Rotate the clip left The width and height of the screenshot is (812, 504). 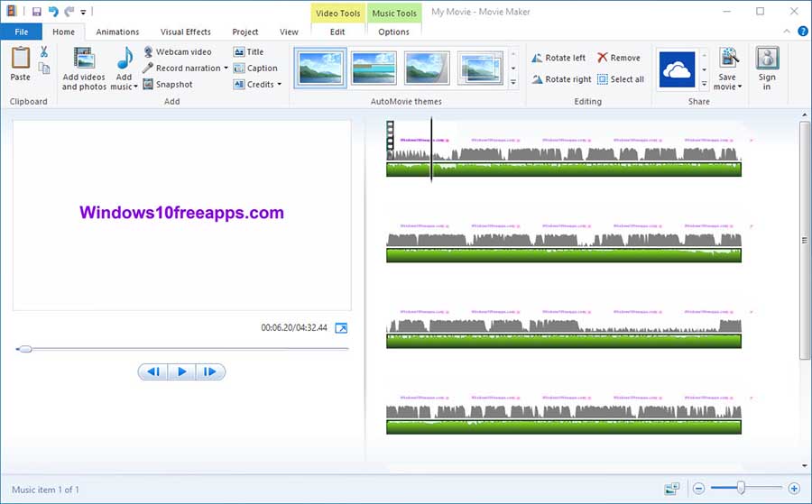coord(558,58)
